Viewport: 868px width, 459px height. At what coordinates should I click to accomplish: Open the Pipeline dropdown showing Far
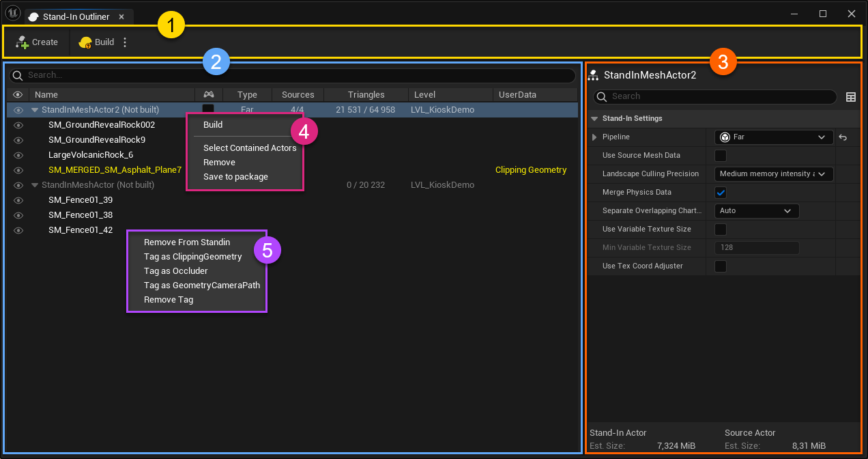coord(773,137)
